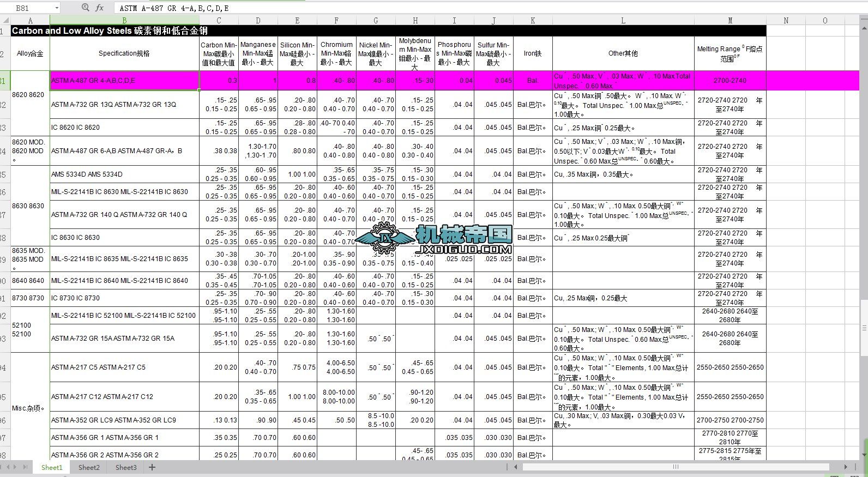Switch to the Sheet1 tab
Image resolution: width=868 pixels, height=477 pixels.
click(52, 467)
